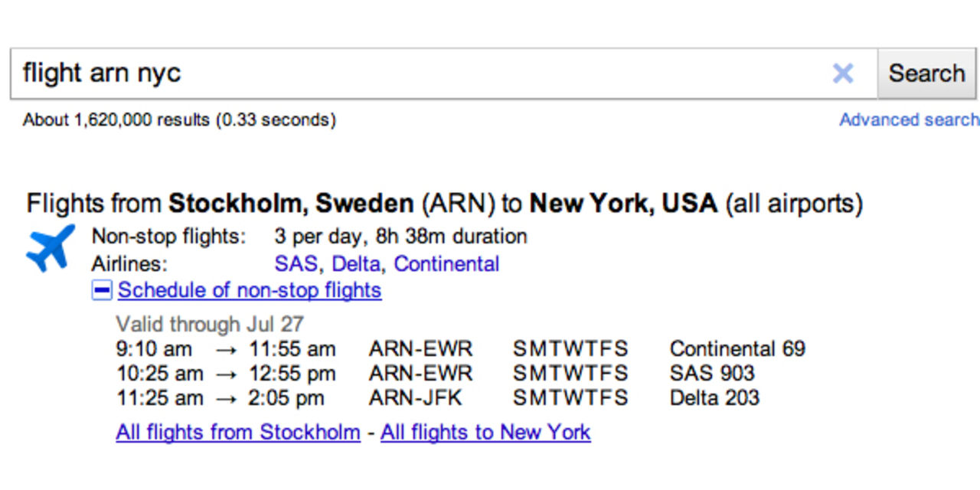
Task: Select the SAS airline link
Action: (295, 263)
